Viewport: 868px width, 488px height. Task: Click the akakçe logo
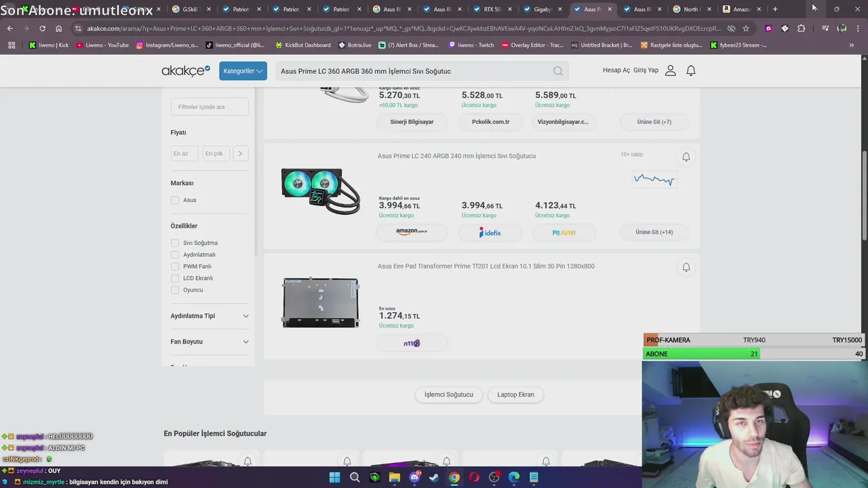(186, 70)
